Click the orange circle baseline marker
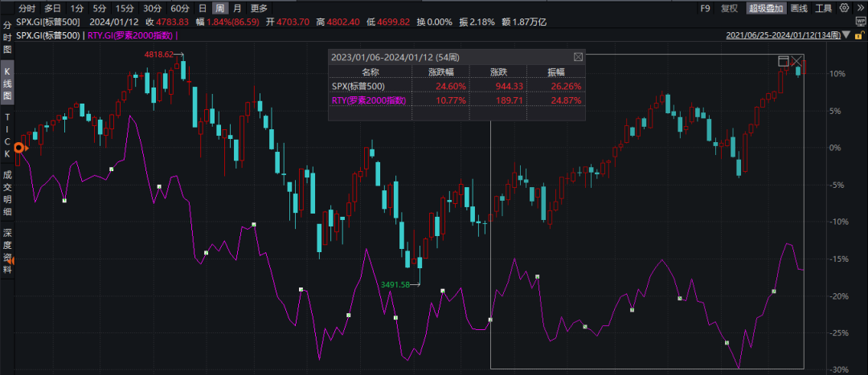The width and height of the screenshot is (868, 375). point(20,148)
